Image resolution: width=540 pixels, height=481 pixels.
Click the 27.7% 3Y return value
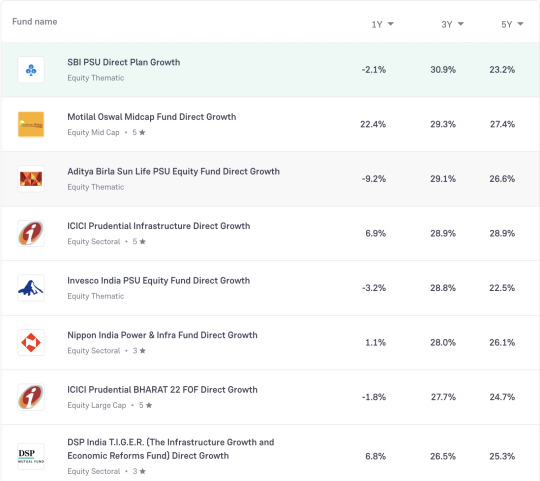point(443,397)
